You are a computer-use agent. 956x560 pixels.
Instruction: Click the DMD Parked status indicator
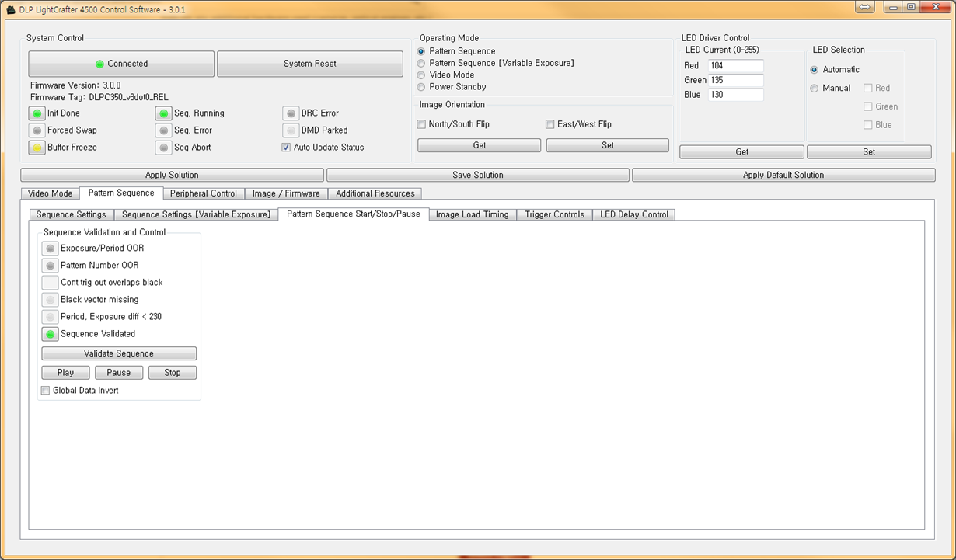pos(291,130)
